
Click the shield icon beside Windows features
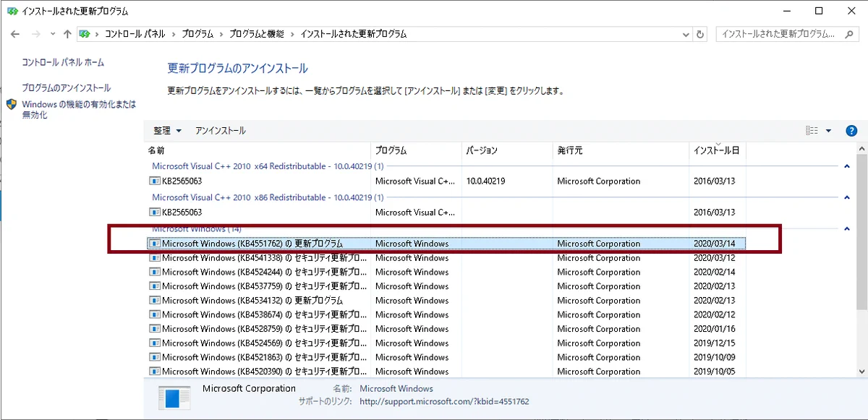12,104
